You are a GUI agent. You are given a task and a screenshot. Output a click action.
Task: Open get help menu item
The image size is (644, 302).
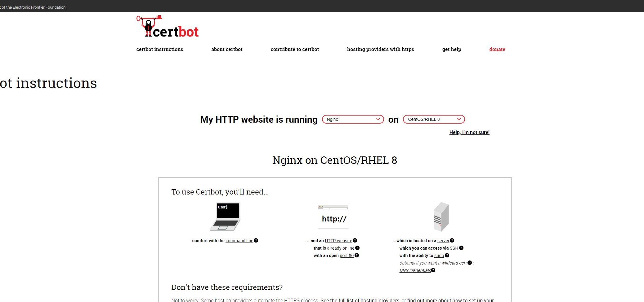pos(452,49)
